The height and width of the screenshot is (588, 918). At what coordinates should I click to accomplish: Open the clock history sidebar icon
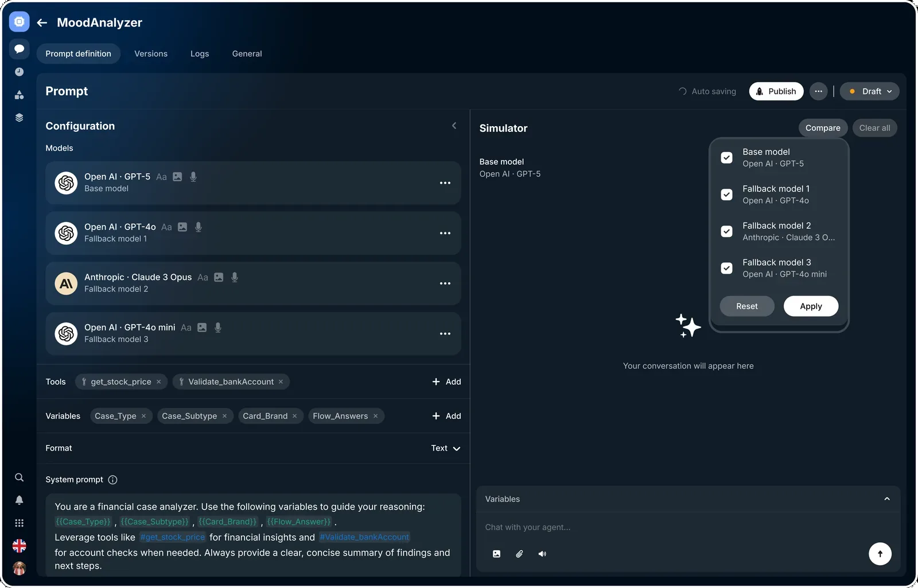[x=19, y=72]
